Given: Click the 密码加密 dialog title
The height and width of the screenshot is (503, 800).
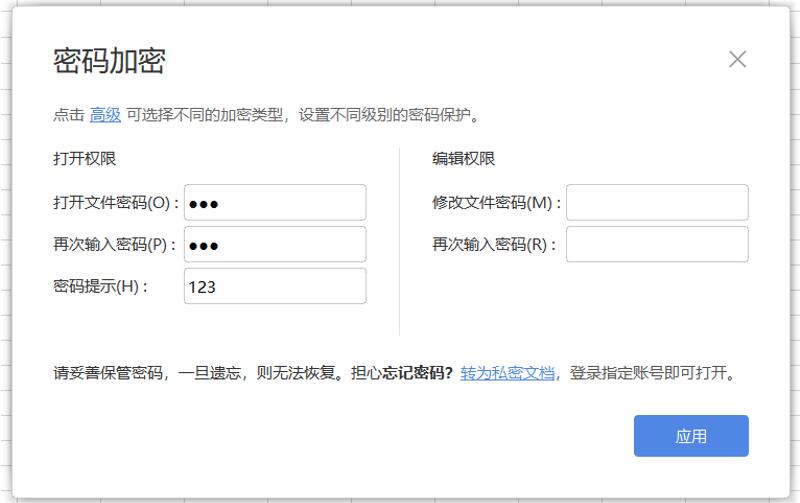Looking at the screenshot, I should click(109, 61).
